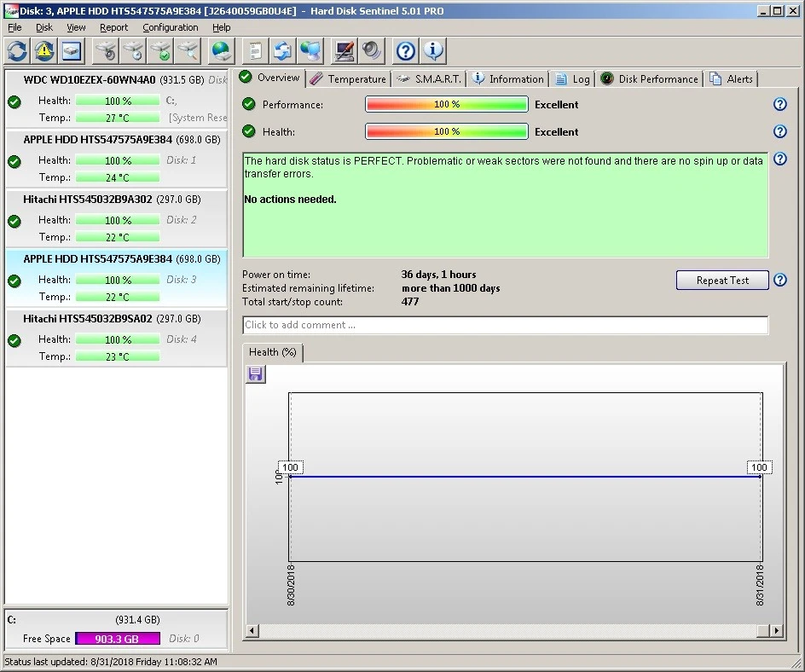Click the comment input field
Viewport: 805px width, 672px height.
point(505,325)
